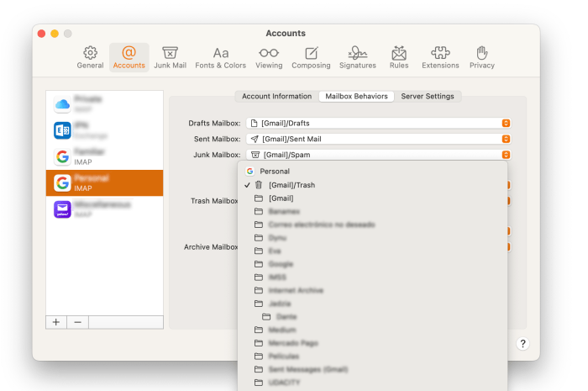The image size is (588, 391).
Task: Open the General preferences pane
Action: click(x=90, y=57)
